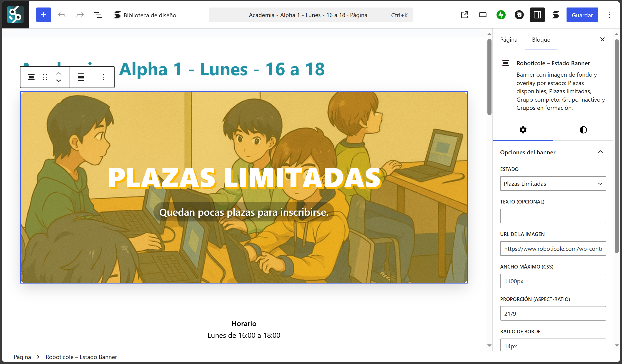
Task: Click the redo arrow icon
Action: [80, 15]
